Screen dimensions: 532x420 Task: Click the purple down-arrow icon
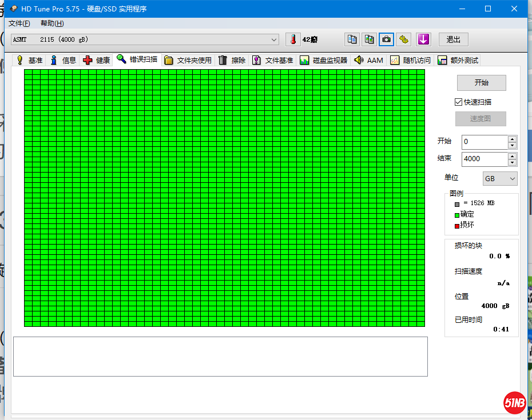423,39
